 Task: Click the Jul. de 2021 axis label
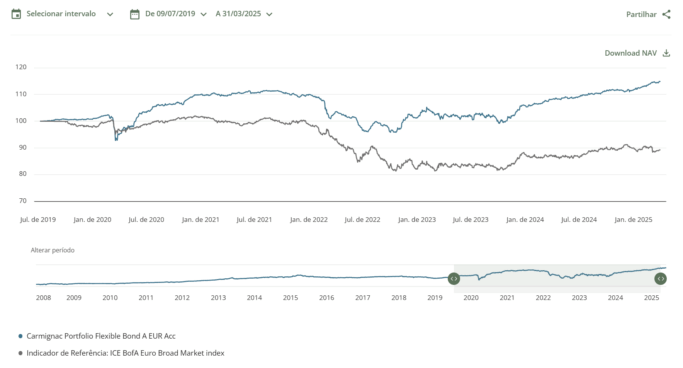(254, 219)
